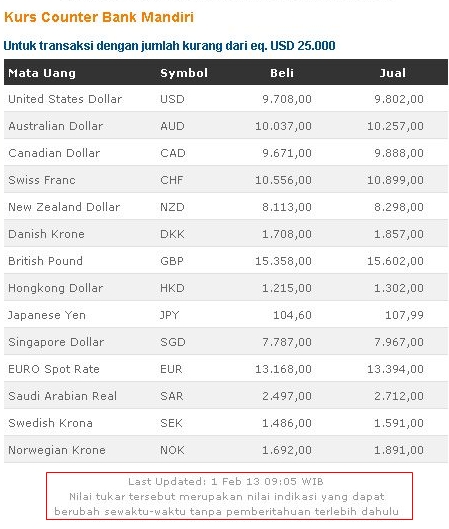Viewport: 449px width, 529px height.
Task: Click the Norwegian Krone currency name
Action: click(57, 450)
